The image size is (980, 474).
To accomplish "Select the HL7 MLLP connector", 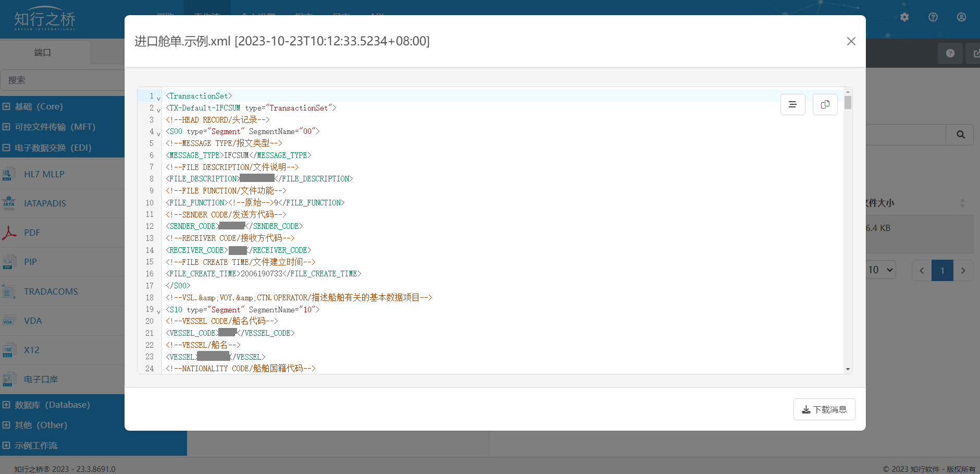I will point(44,174).
